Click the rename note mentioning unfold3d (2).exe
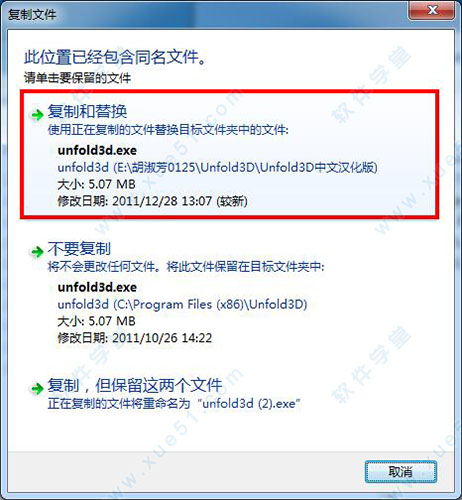This screenshot has width=462, height=500. [174, 404]
